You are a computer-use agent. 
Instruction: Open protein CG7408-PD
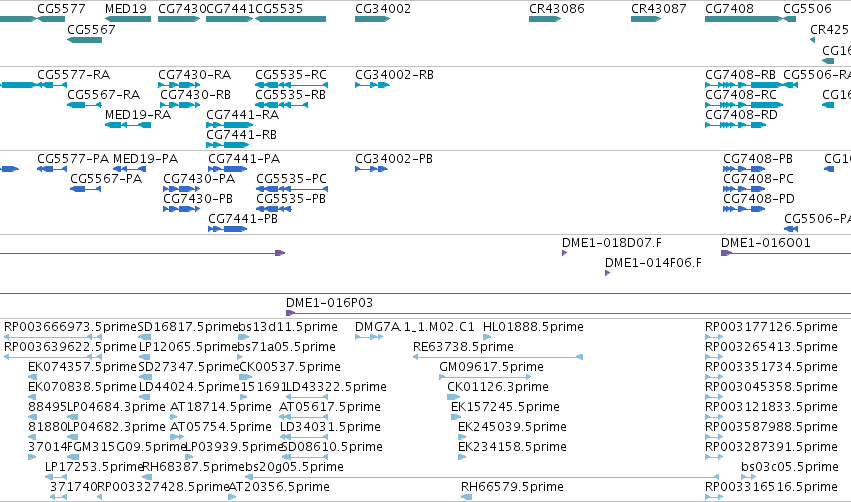(x=744, y=209)
